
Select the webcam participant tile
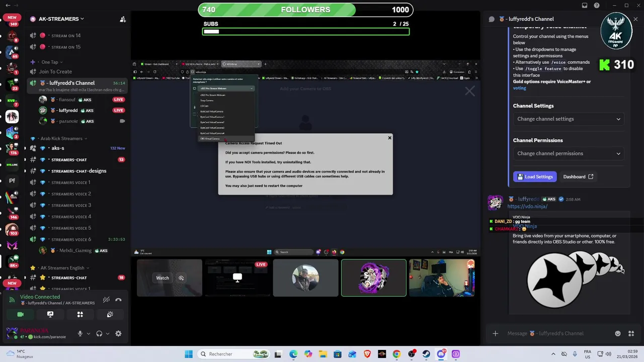[x=442, y=278]
